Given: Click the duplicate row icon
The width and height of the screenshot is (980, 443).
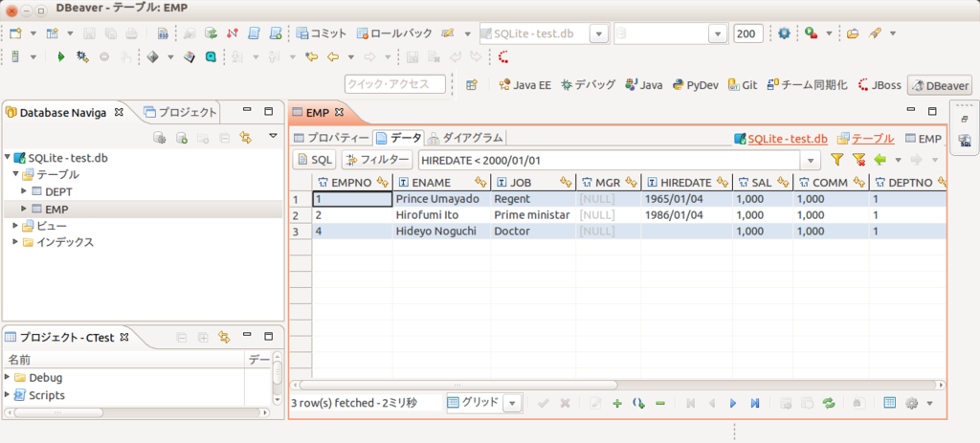Looking at the screenshot, I should (638, 403).
